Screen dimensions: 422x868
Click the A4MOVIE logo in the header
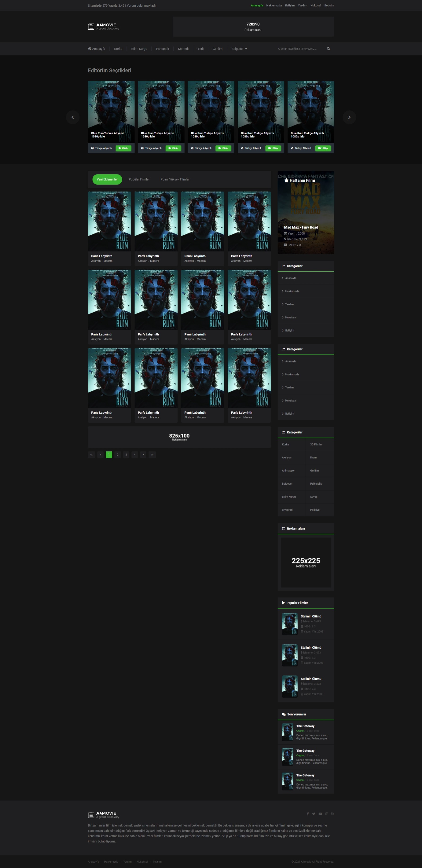103,27
